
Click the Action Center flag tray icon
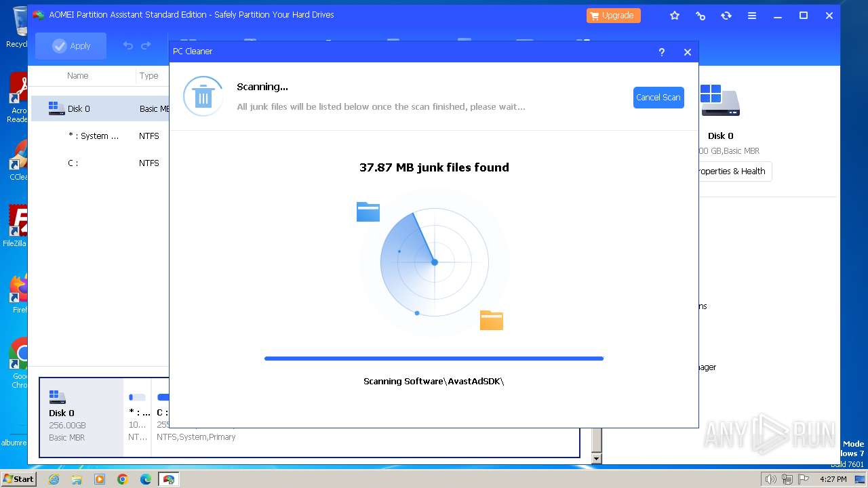804,479
